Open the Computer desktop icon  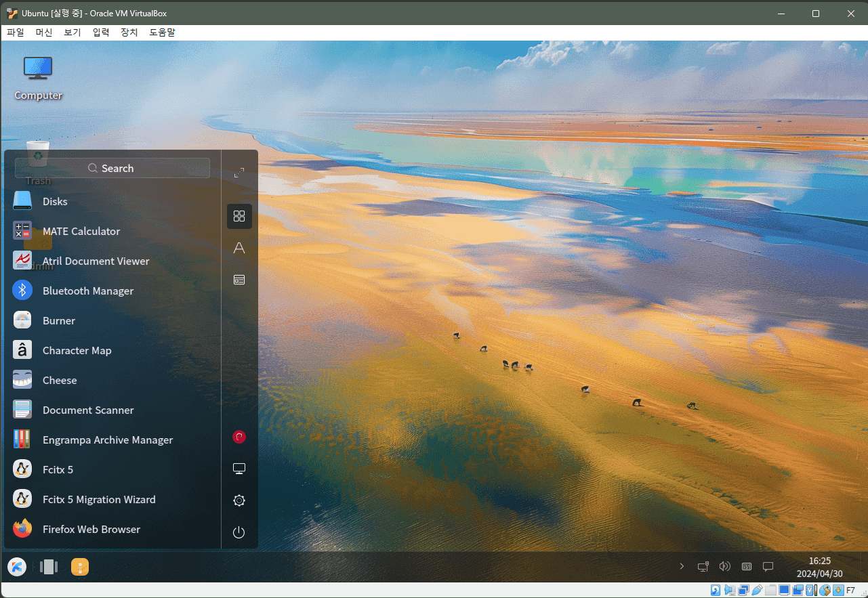[38, 78]
